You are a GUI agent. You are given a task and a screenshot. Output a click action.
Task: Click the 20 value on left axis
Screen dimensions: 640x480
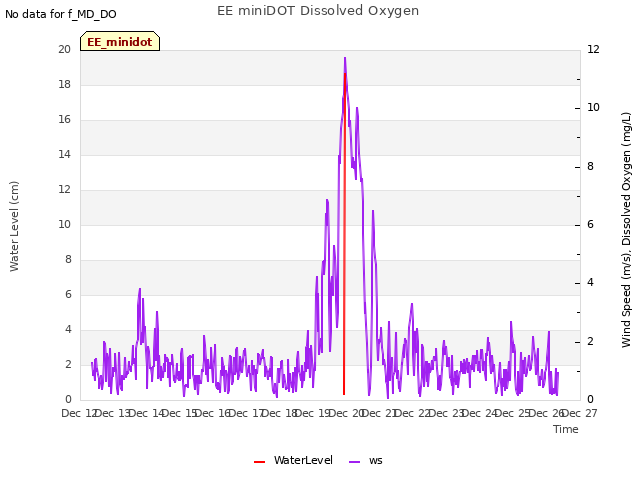(x=64, y=49)
